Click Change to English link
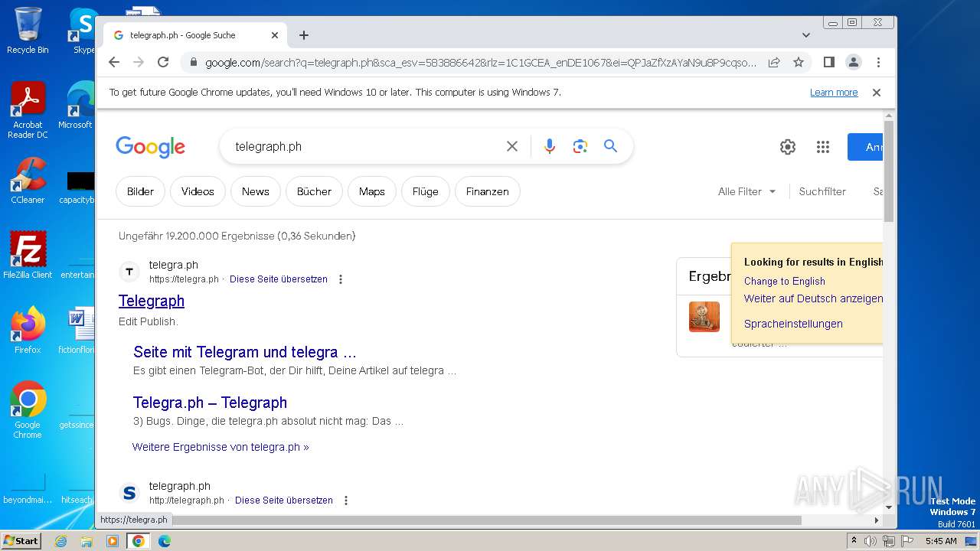Image resolution: width=980 pixels, height=551 pixels. tap(785, 281)
